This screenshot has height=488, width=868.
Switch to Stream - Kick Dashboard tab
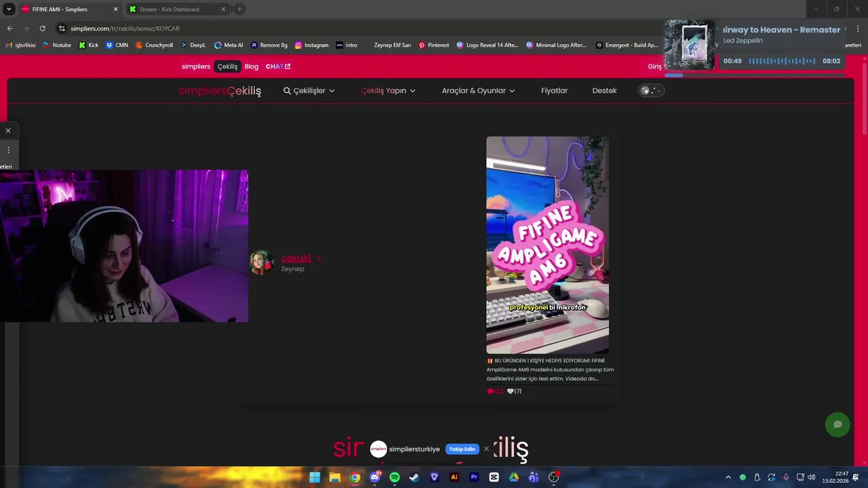(x=176, y=9)
